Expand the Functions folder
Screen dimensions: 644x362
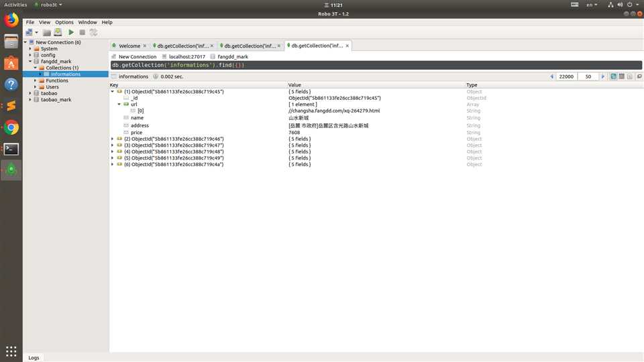click(36, 80)
